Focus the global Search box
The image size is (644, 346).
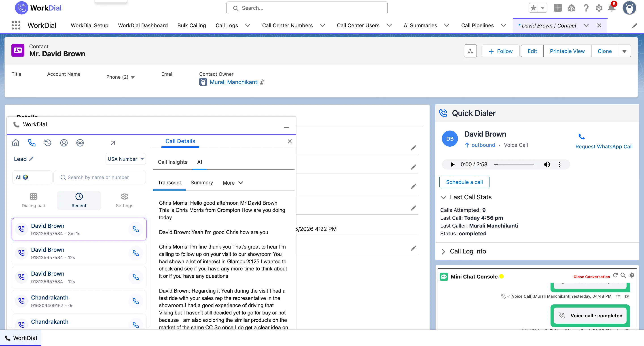click(307, 8)
